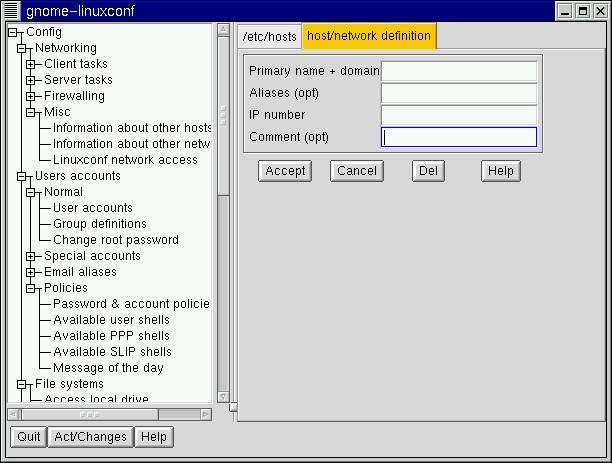Expand the Client tasks tree node

tap(30, 64)
